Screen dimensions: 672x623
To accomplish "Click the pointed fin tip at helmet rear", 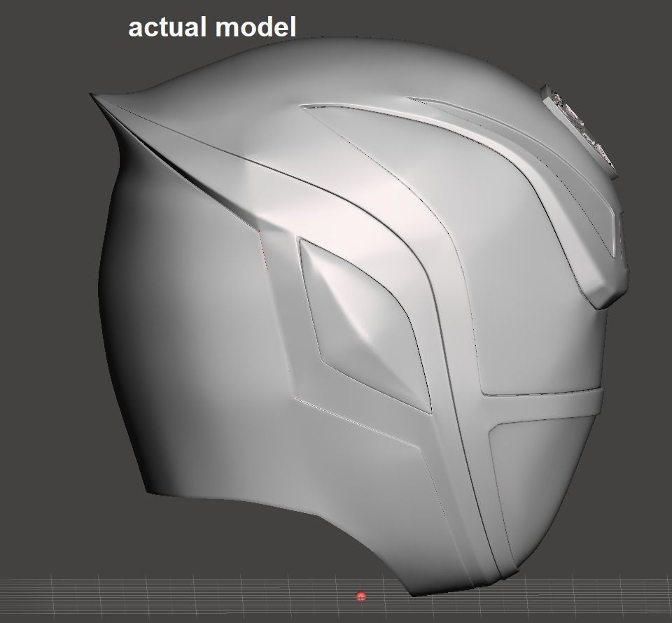I will 94,97.
